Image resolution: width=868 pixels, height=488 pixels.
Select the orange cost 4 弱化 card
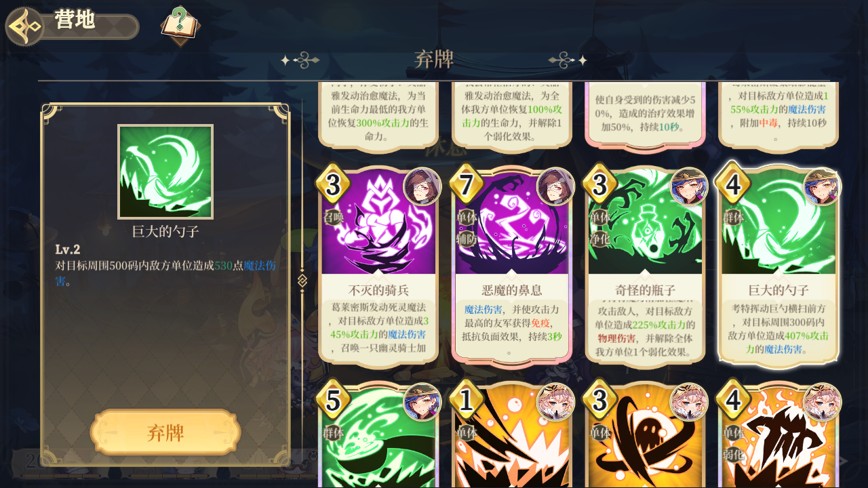[778, 435]
